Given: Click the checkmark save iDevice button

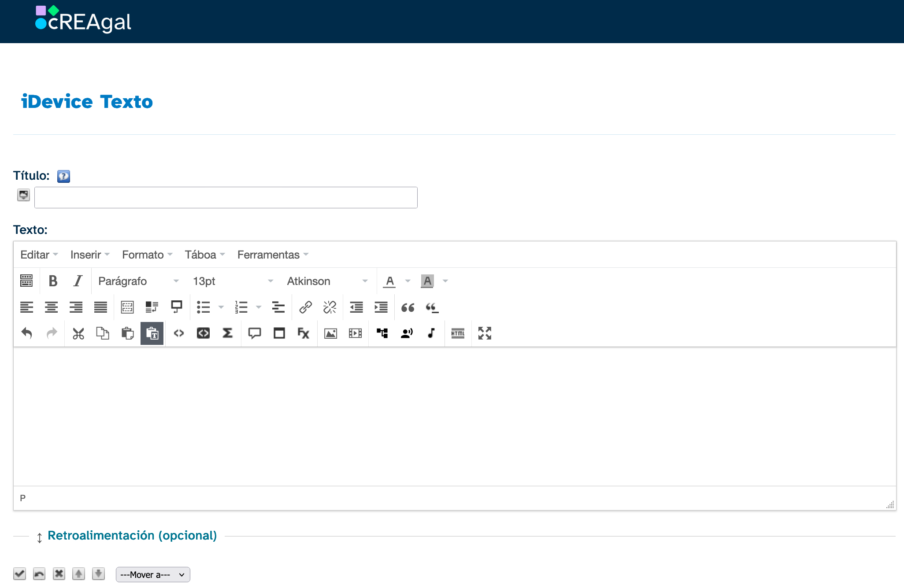Looking at the screenshot, I should click(x=19, y=574).
